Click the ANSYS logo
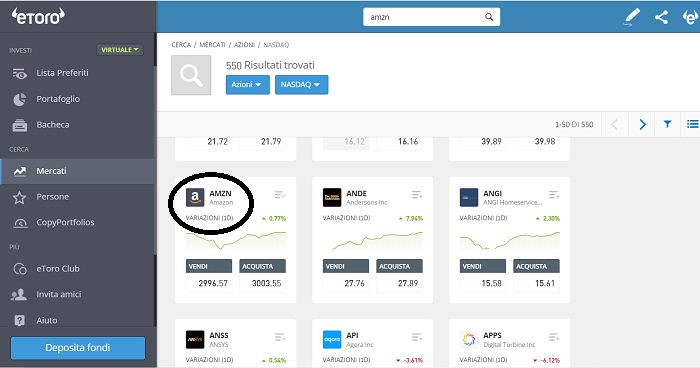 [x=195, y=339]
